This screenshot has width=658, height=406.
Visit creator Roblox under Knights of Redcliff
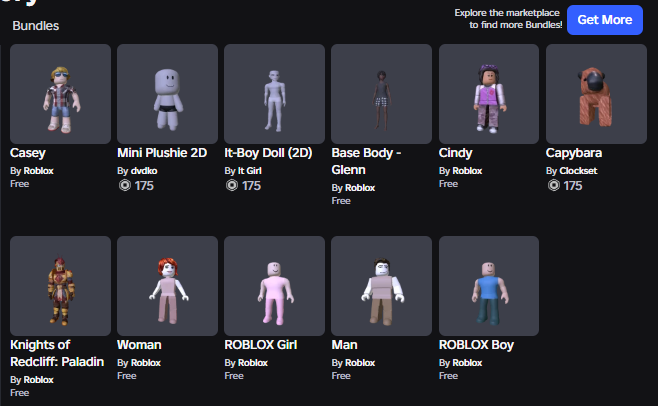click(39, 380)
